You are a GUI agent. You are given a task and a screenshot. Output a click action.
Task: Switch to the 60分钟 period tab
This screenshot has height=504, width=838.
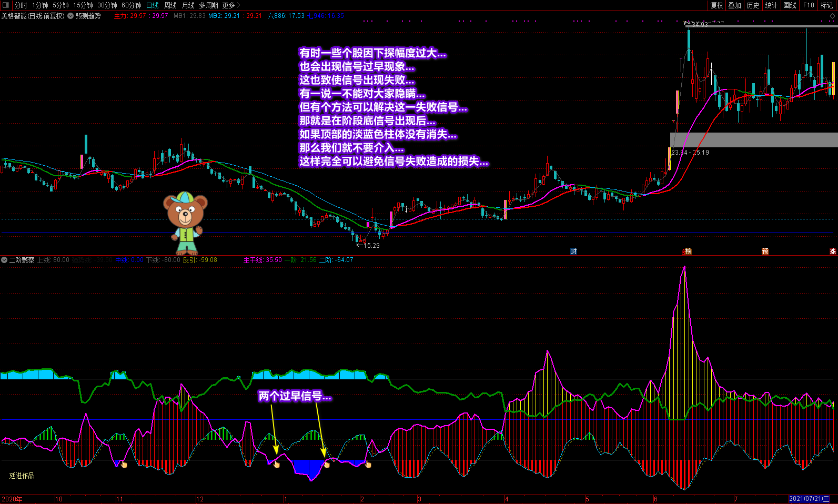[131, 5]
